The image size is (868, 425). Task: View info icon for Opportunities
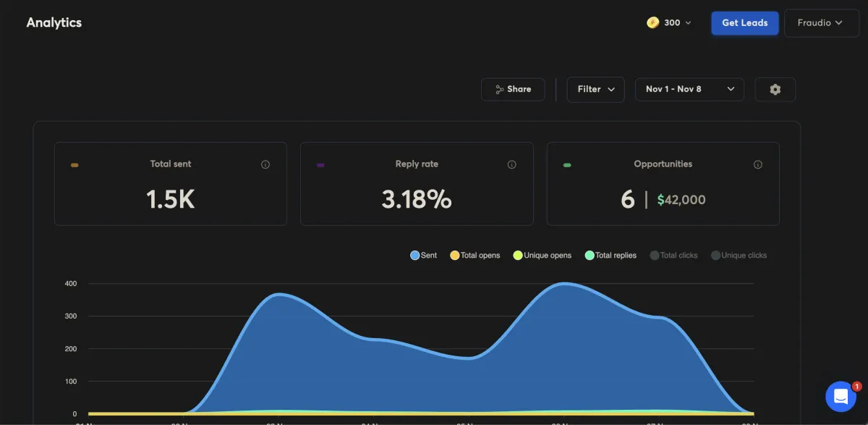pyautogui.click(x=758, y=164)
